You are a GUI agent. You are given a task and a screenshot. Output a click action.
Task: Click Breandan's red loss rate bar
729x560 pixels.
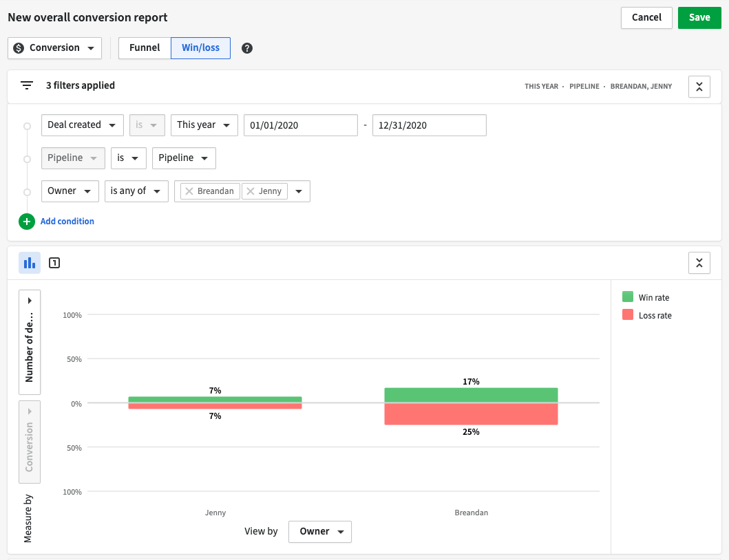(471, 414)
